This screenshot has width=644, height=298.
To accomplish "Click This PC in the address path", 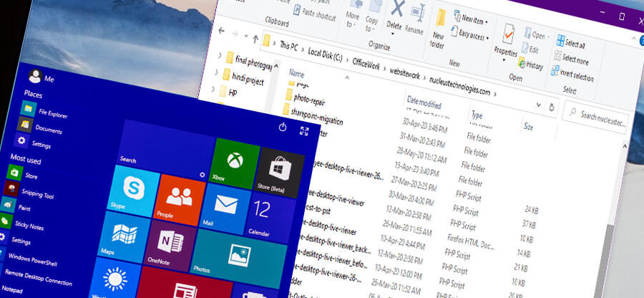I will tap(288, 45).
